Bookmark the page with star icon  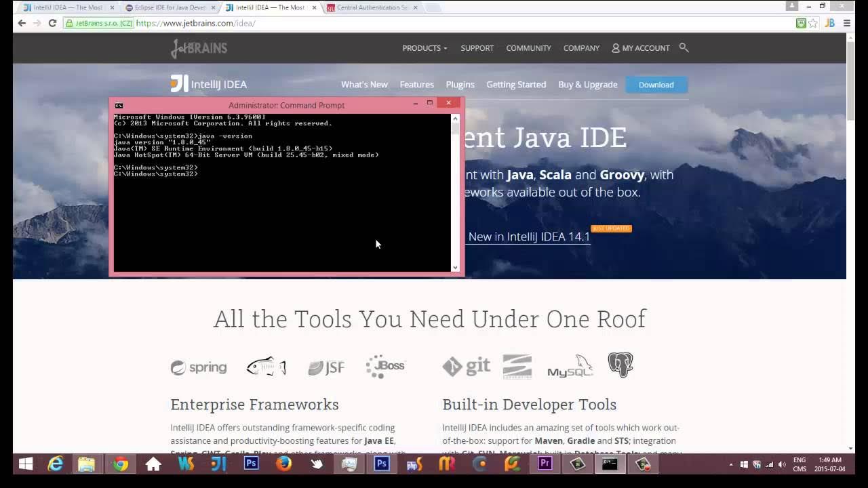point(813,23)
